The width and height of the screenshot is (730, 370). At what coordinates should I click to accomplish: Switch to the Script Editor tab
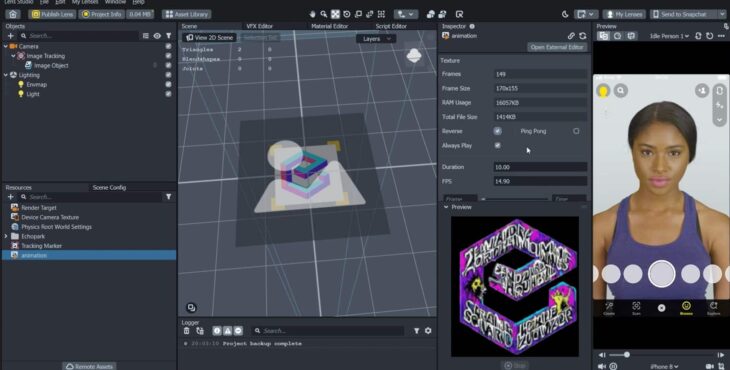(391, 27)
